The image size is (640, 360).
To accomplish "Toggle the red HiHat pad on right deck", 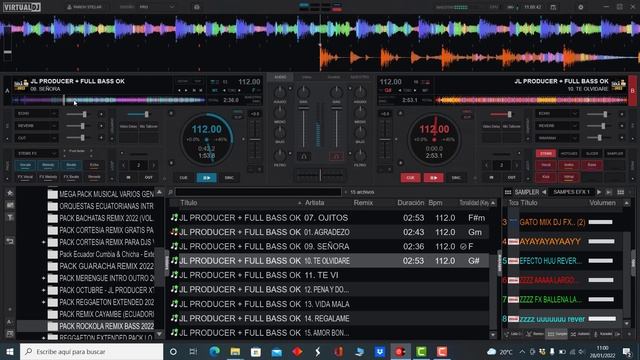I will tap(569, 177).
